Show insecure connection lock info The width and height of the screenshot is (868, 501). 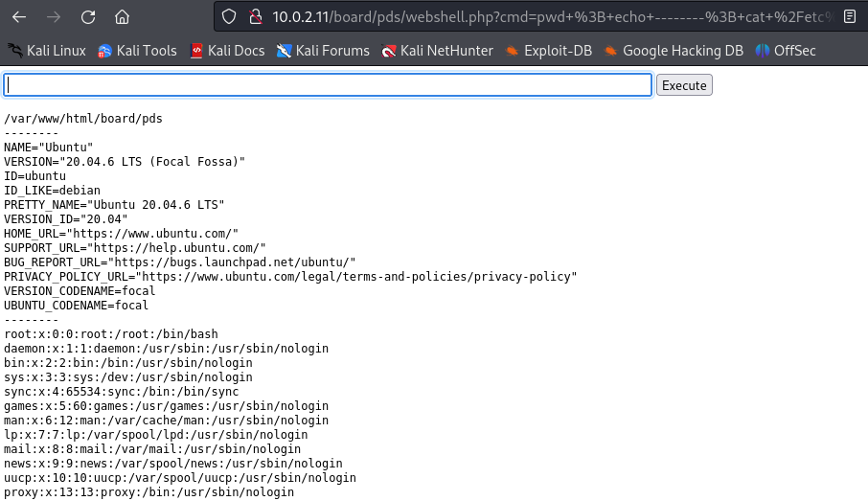255,17
